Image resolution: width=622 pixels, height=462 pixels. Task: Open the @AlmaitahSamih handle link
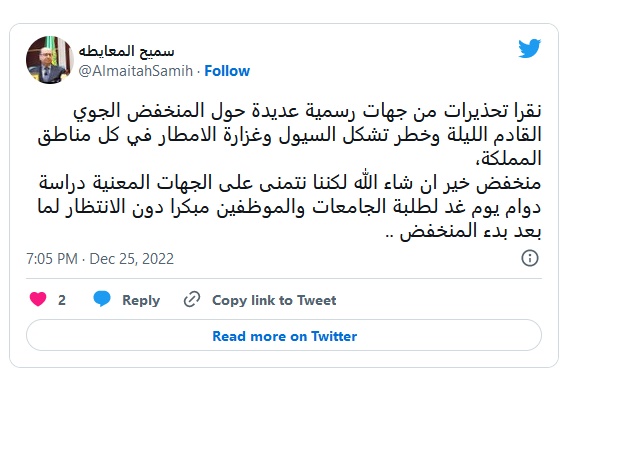(136, 71)
